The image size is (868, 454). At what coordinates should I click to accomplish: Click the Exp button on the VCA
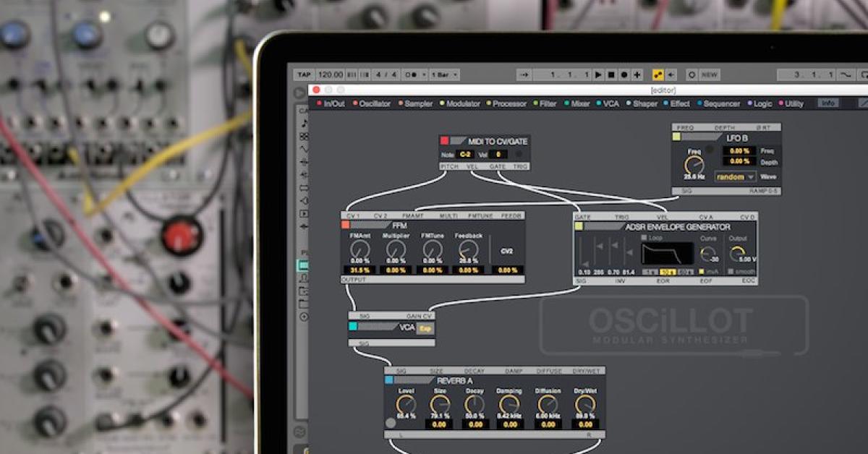(425, 328)
